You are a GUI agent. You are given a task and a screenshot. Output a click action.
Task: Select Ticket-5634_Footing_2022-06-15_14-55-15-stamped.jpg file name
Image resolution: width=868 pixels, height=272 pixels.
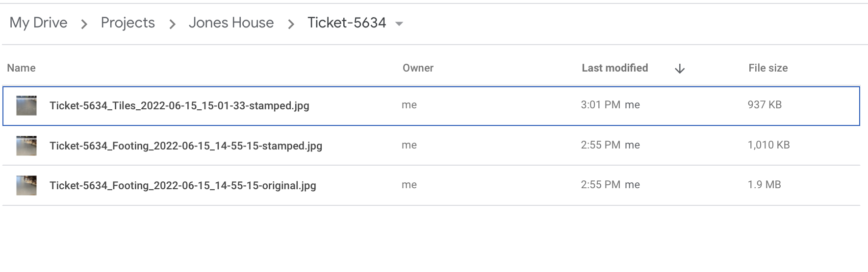(185, 146)
